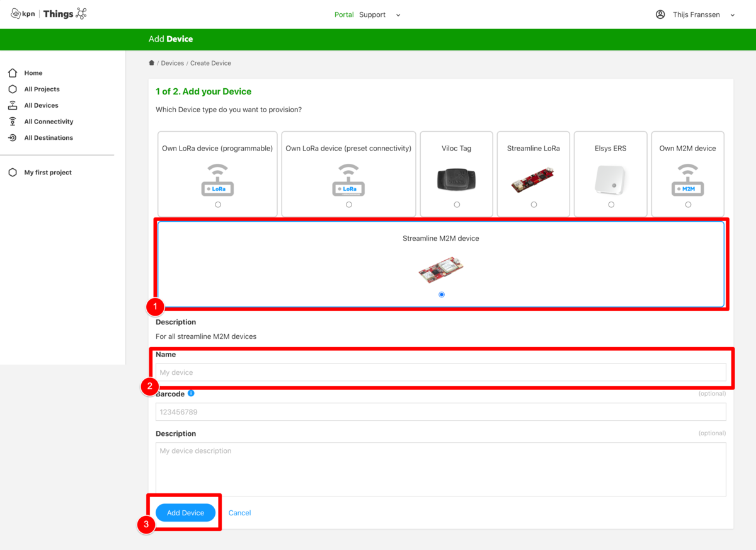Click the All Projects hexagon icon
The height and width of the screenshot is (550, 756).
[x=13, y=89]
